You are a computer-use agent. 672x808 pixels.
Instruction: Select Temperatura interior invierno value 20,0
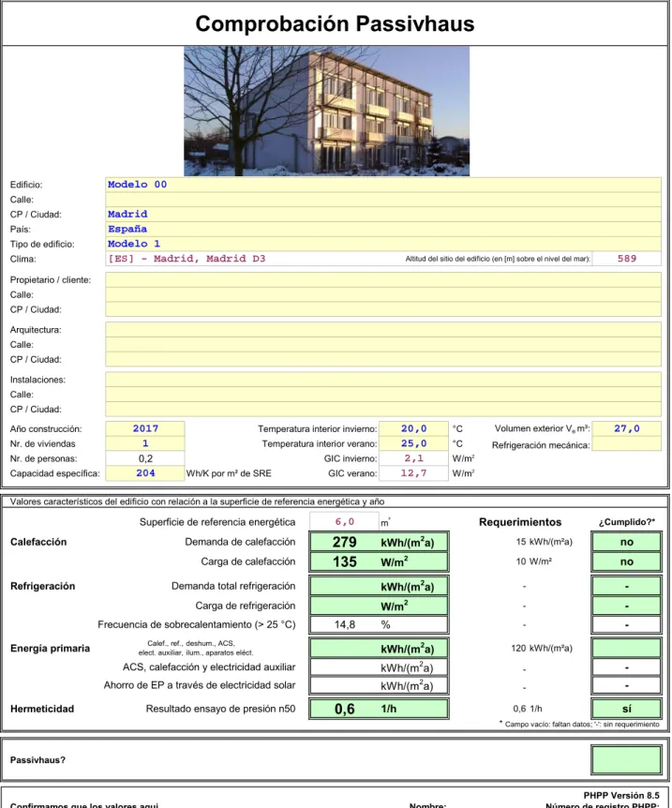tap(414, 428)
